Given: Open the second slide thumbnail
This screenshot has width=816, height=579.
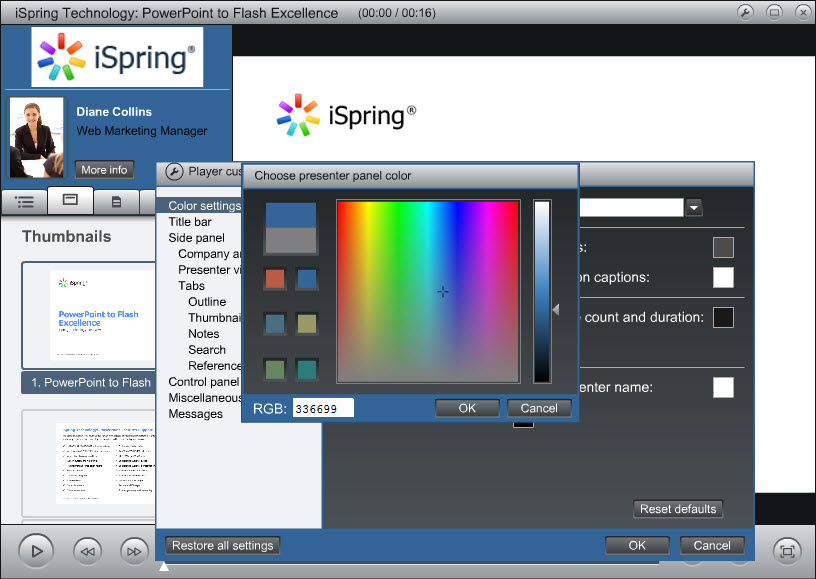Looking at the screenshot, I should coord(89,463).
